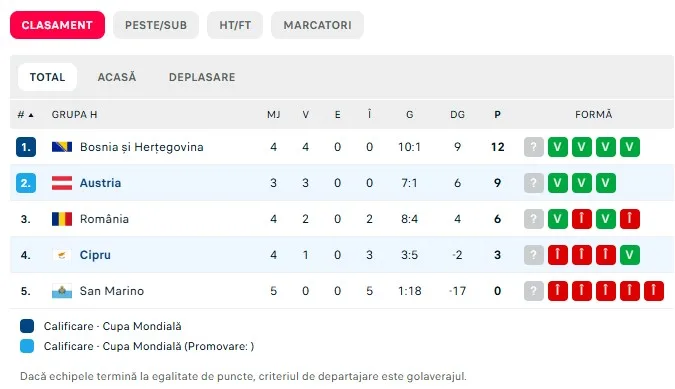Image resolution: width=675 pixels, height=389 pixels.
Task: Click the green V form badge for Cipru
Action: (x=629, y=255)
